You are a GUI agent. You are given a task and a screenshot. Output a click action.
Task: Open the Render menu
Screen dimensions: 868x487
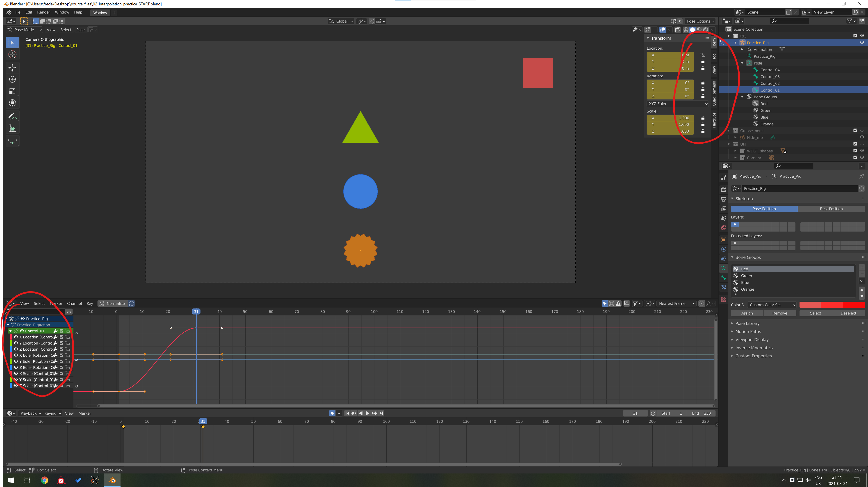coord(43,12)
